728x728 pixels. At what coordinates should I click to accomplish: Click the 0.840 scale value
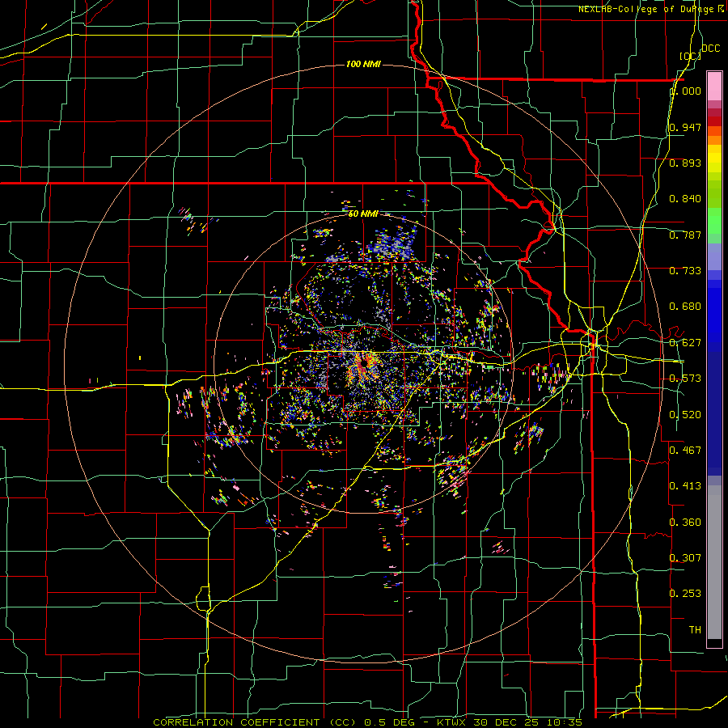pyautogui.click(x=685, y=199)
